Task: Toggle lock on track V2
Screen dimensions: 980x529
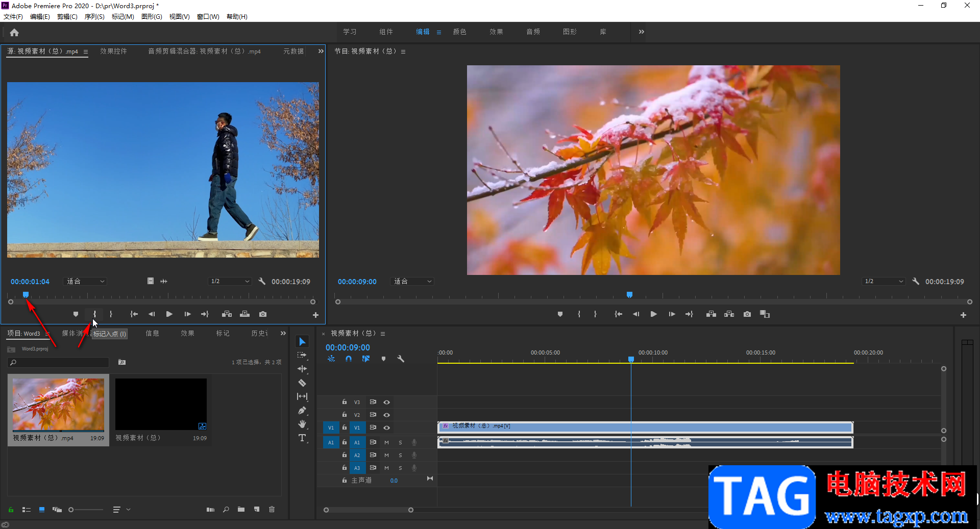Action: (x=345, y=415)
